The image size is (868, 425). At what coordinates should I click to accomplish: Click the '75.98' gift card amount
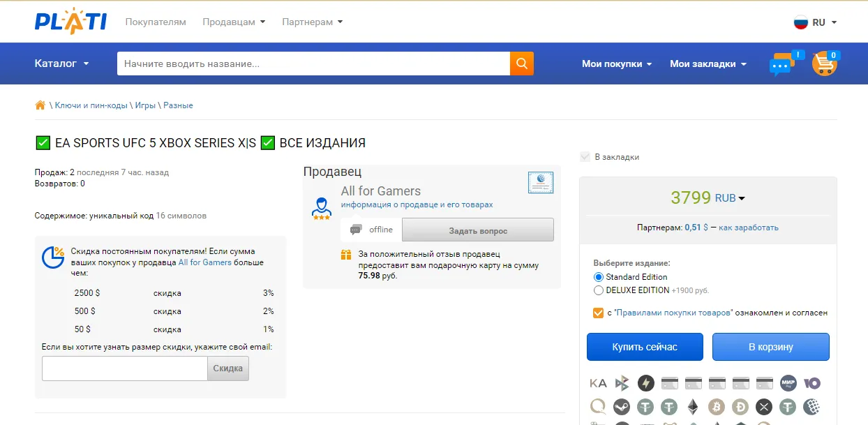point(369,276)
